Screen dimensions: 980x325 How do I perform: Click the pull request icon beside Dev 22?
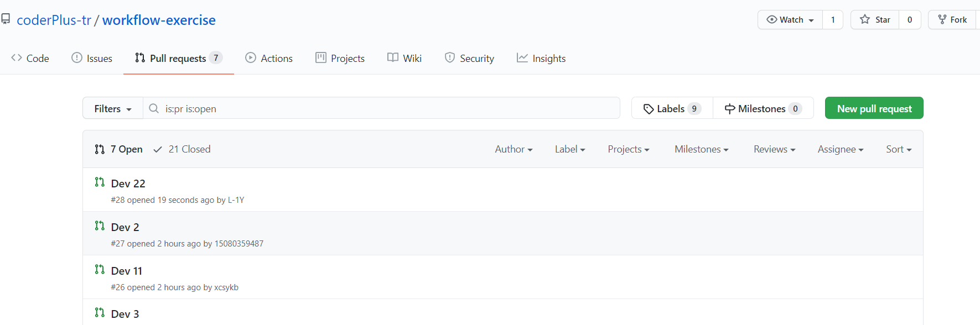click(x=100, y=182)
